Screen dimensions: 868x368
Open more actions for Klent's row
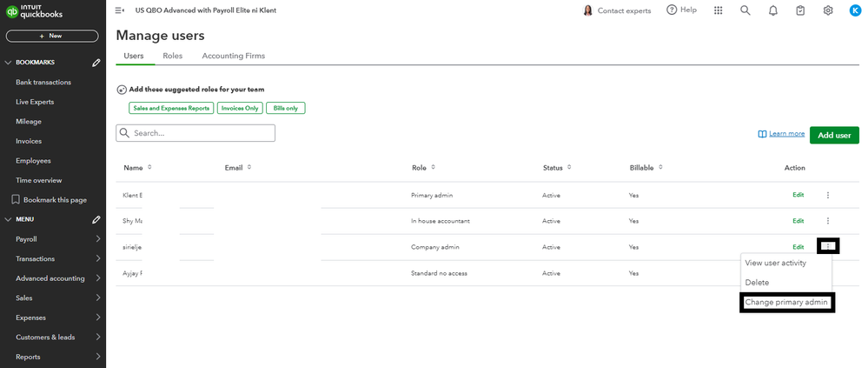[x=828, y=195]
